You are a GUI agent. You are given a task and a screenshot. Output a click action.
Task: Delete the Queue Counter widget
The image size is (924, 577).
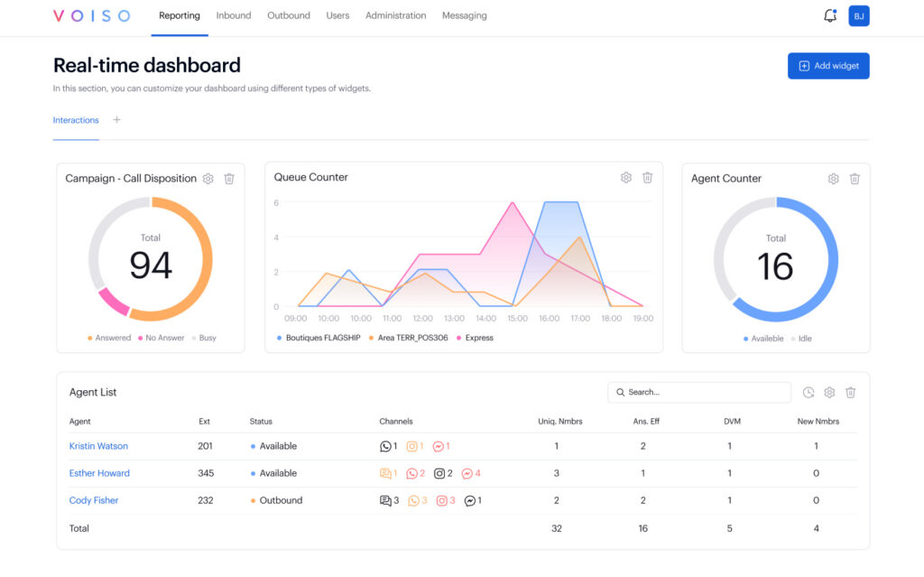(x=647, y=178)
